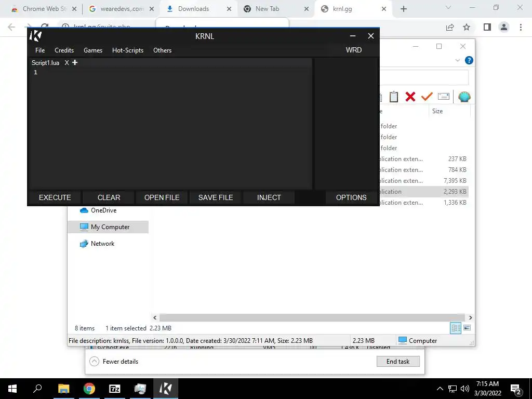The image size is (532, 399).
Task: Click the red X delete icon
Action: click(x=410, y=97)
